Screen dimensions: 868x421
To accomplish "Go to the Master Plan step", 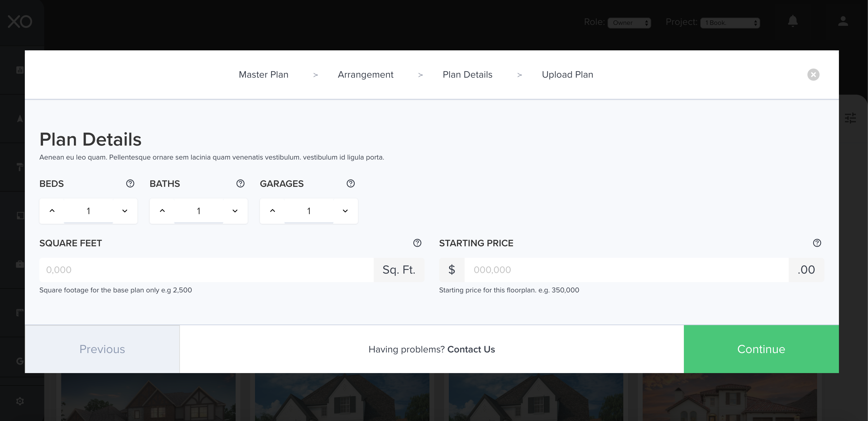I will tap(263, 75).
